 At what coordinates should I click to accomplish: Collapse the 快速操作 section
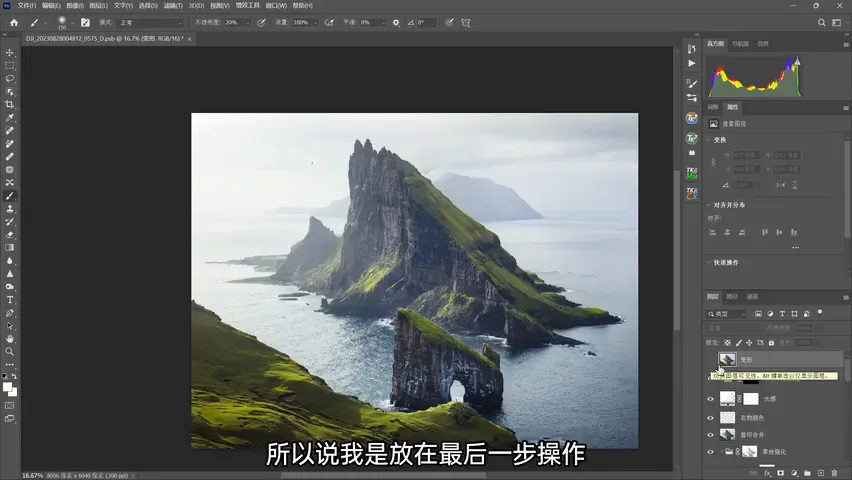click(x=709, y=263)
